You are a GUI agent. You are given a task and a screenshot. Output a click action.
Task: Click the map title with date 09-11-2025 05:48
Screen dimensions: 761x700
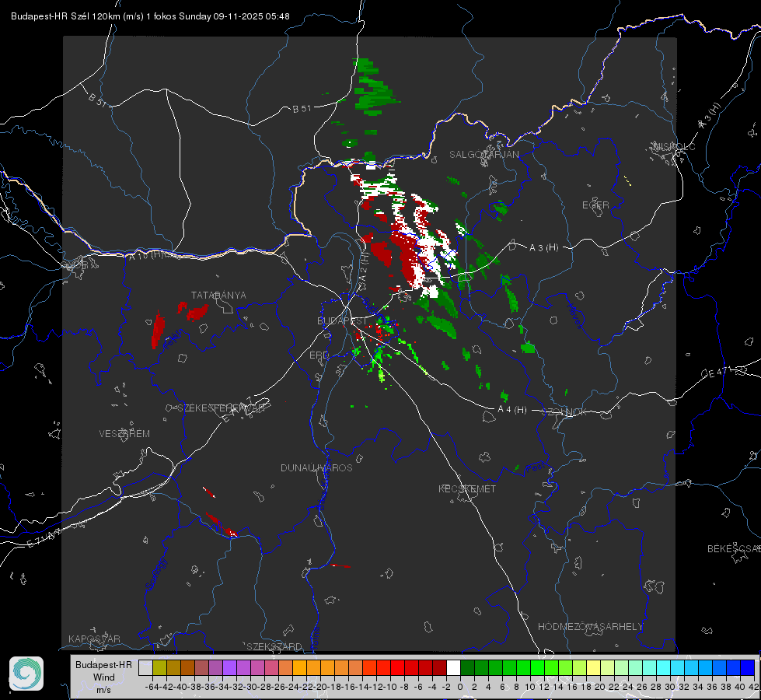coord(151,16)
